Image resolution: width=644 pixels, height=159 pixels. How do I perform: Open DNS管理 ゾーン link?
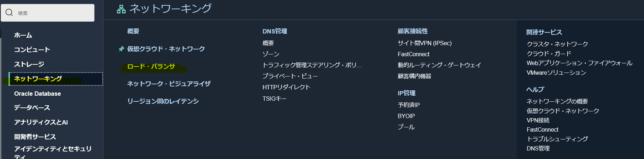tap(271, 54)
